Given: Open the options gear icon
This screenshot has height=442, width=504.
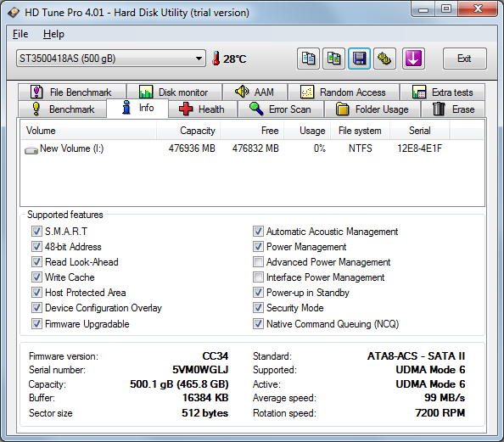Looking at the screenshot, I should (384, 59).
